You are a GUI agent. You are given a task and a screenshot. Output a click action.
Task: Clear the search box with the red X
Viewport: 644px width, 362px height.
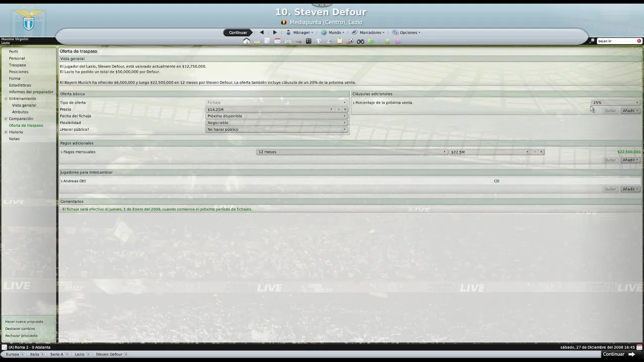coord(639,41)
